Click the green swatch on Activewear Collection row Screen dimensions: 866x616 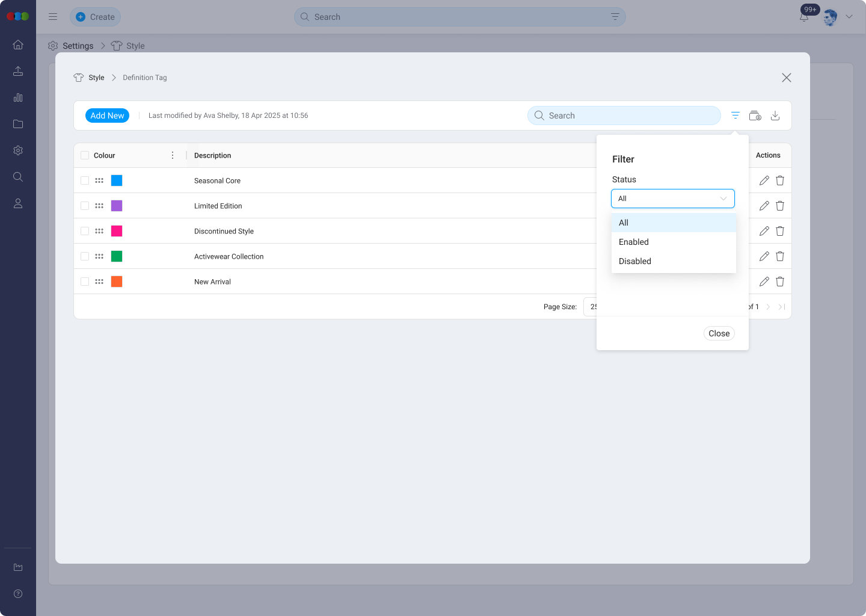tap(117, 256)
